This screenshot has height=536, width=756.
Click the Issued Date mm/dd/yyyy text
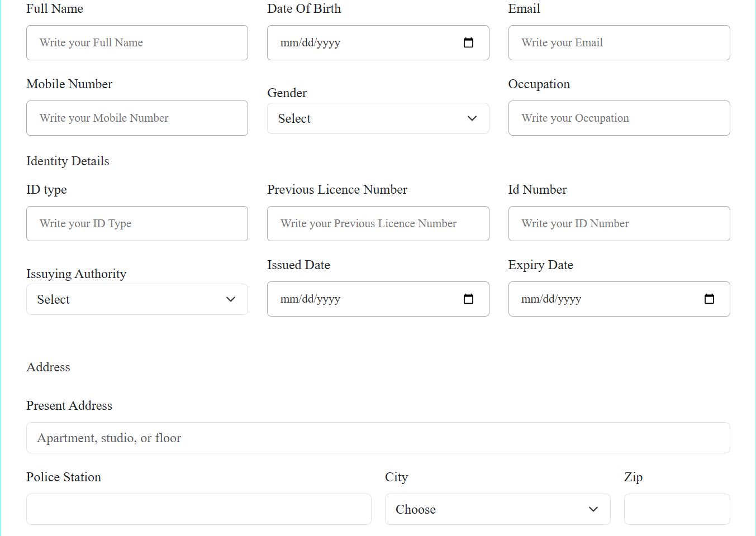pos(311,299)
